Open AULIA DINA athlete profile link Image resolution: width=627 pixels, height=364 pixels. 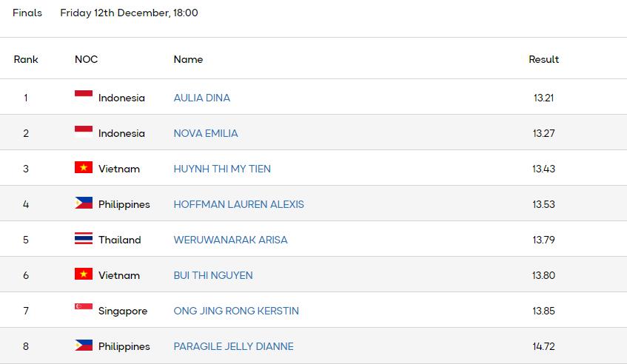[x=202, y=98]
